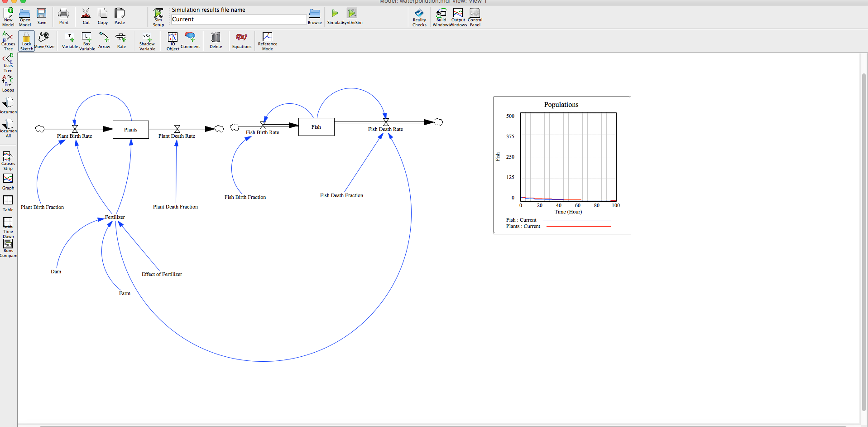Open the Table Time Down tool
The height and width of the screenshot is (427, 868).
tap(8, 228)
